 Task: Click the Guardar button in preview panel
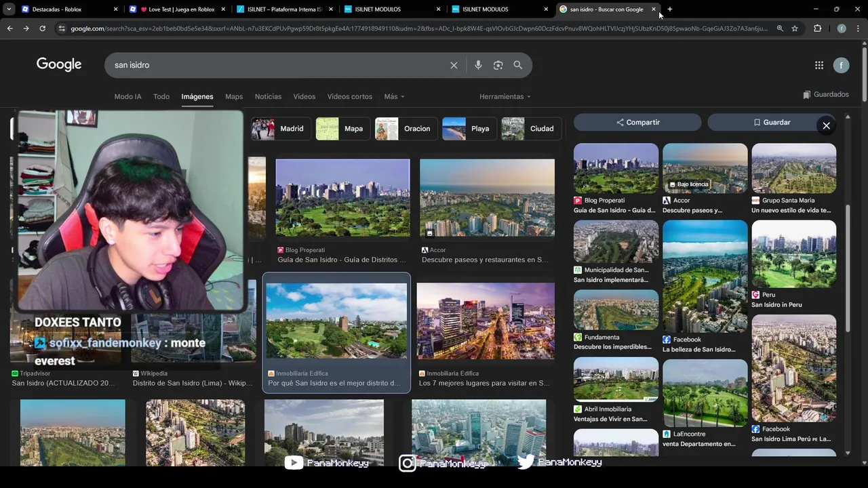[x=772, y=122]
